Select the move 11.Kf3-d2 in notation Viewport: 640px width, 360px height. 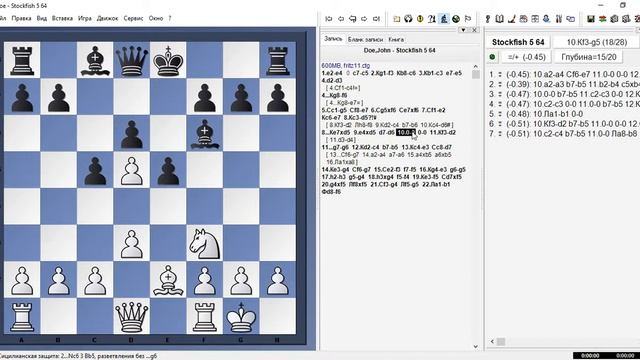442,132
